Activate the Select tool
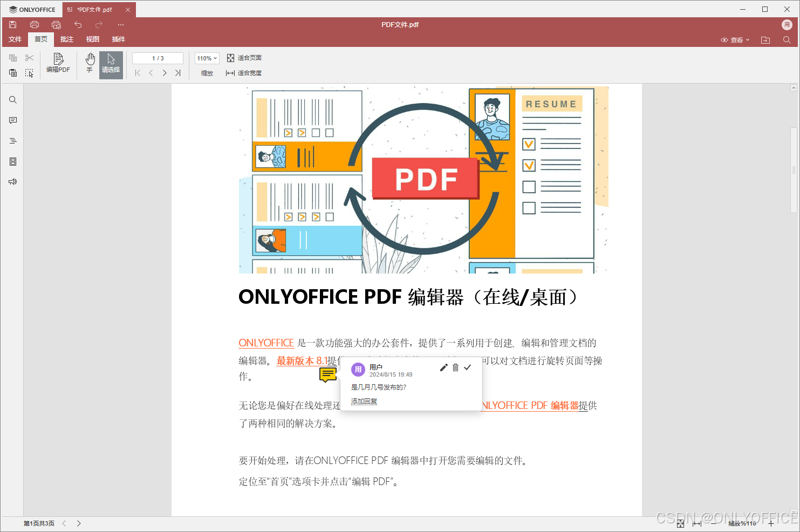 click(111, 65)
